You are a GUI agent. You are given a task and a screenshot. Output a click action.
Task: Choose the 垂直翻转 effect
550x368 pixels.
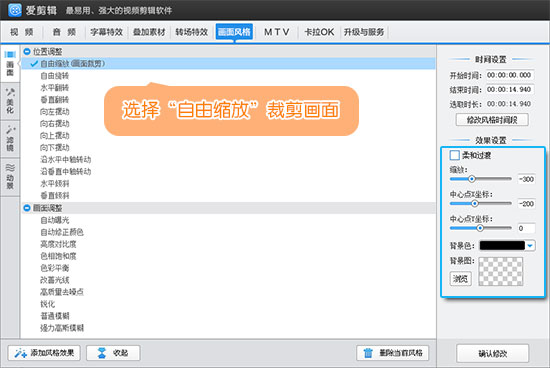click(55, 100)
